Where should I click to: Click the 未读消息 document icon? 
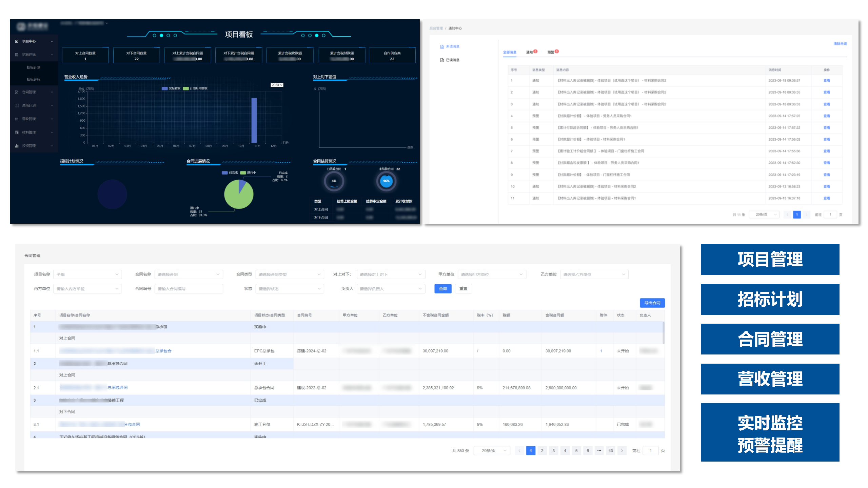(x=442, y=47)
